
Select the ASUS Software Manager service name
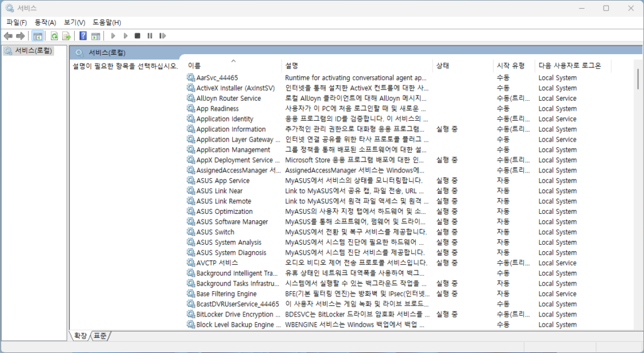(232, 221)
